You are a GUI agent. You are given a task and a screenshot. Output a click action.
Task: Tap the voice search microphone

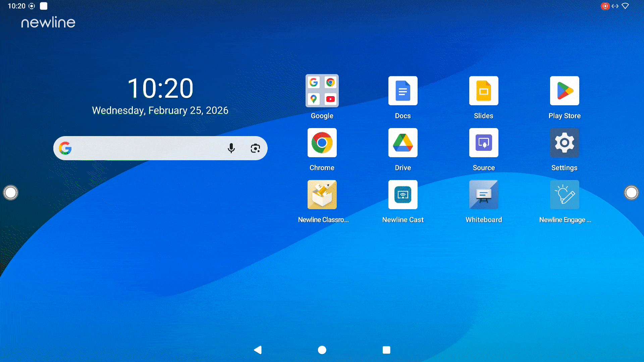(x=231, y=148)
